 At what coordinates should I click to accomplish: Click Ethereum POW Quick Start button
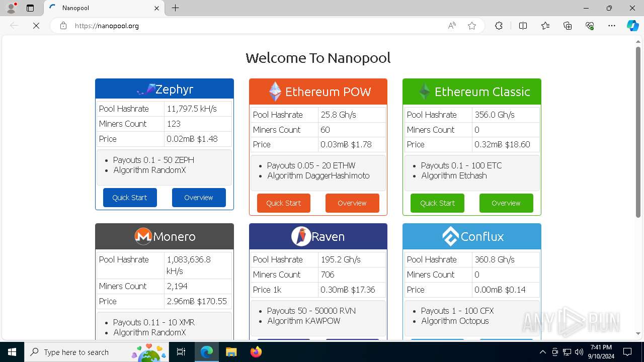pyautogui.click(x=284, y=203)
